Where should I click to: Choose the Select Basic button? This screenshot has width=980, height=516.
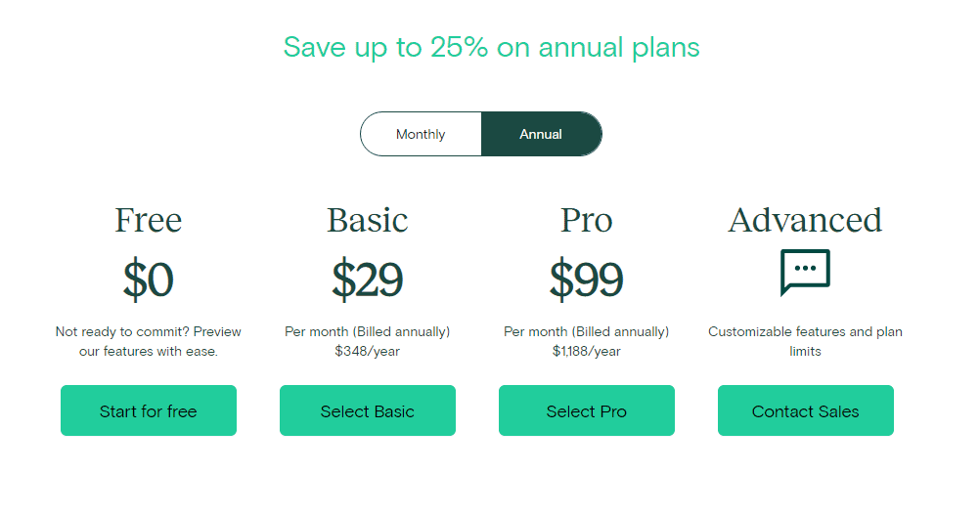pyautogui.click(x=368, y=410)
